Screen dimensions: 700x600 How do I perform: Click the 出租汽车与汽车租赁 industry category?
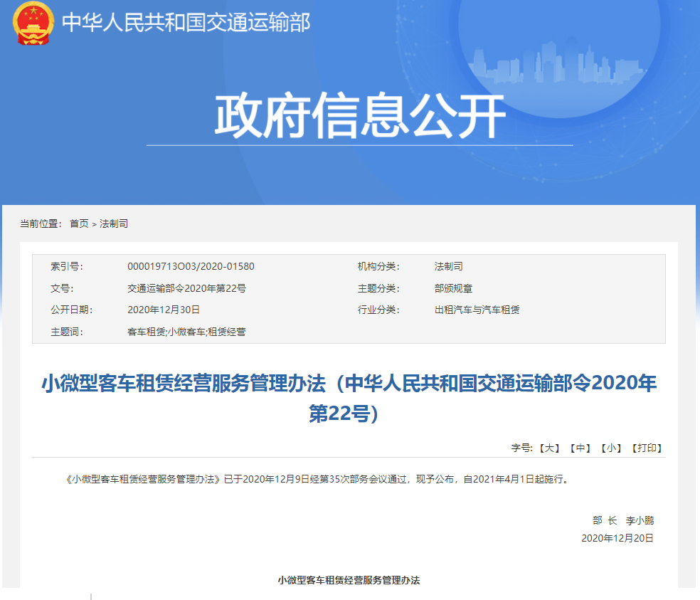point(477,310)
